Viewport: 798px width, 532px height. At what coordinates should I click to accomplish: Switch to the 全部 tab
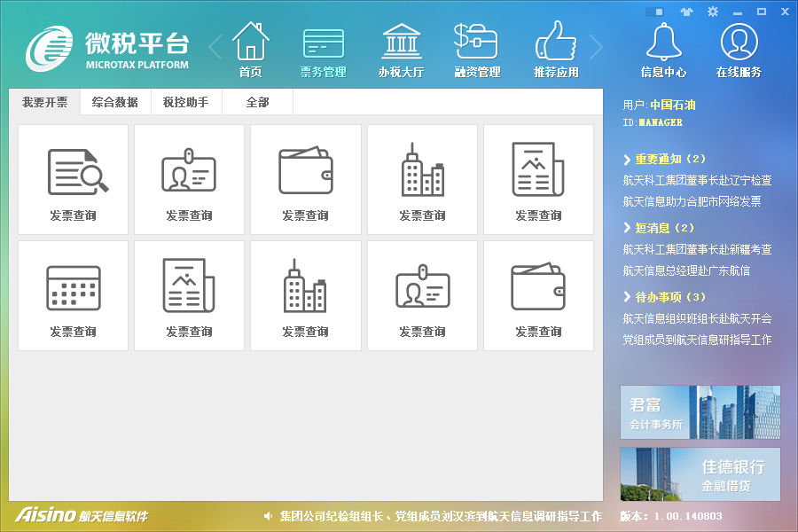pyautogui.click(x=257, y=102)
